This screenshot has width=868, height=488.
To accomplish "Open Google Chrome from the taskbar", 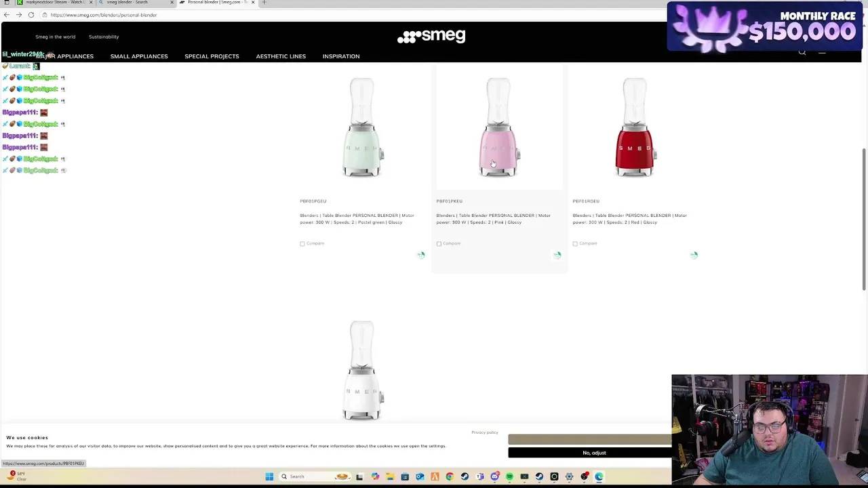I will point(450,476).
